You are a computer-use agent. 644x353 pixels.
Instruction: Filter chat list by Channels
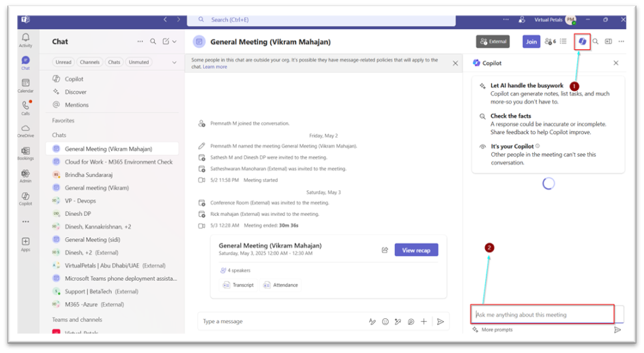89,62
